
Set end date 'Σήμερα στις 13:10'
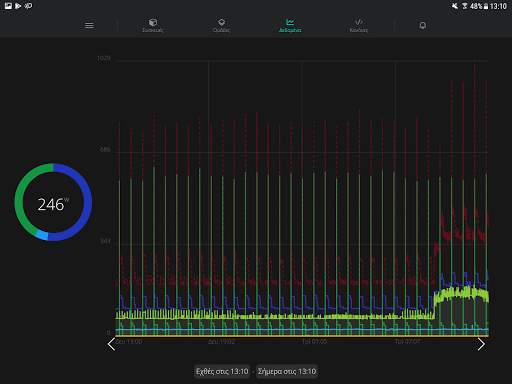point(287,371)
